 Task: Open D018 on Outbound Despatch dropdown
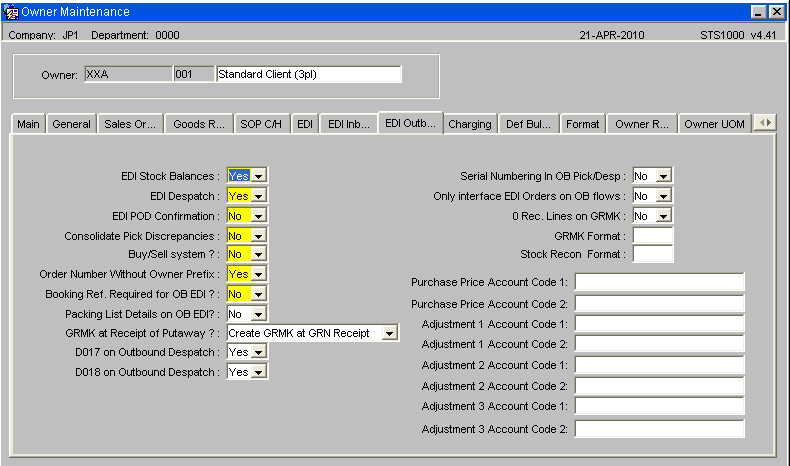pos(259,372)
